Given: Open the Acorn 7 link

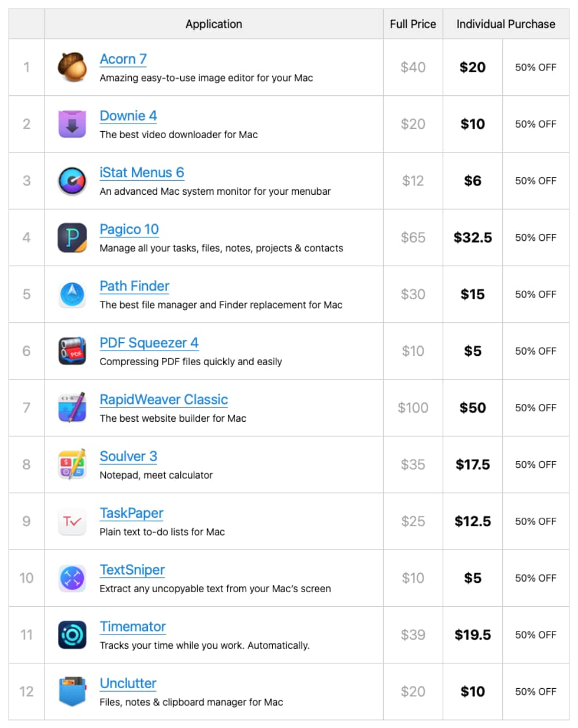Looking at the screenshot, I should (123, 60).
